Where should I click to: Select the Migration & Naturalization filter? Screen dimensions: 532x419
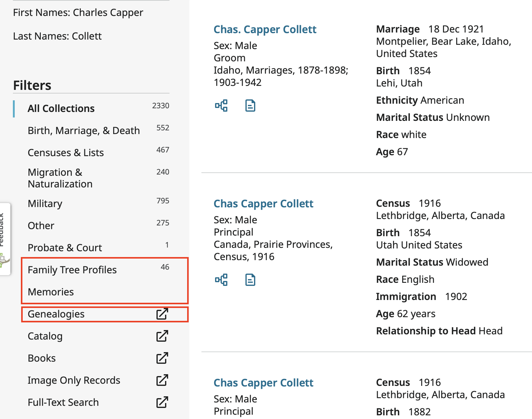(x=60, y=178)
